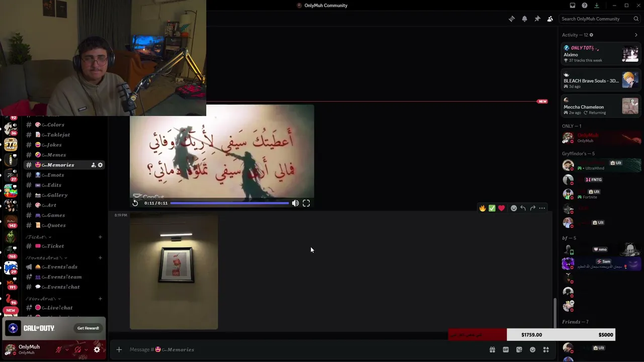Add green checkmark reaction to message

click(x=492, y=208)
